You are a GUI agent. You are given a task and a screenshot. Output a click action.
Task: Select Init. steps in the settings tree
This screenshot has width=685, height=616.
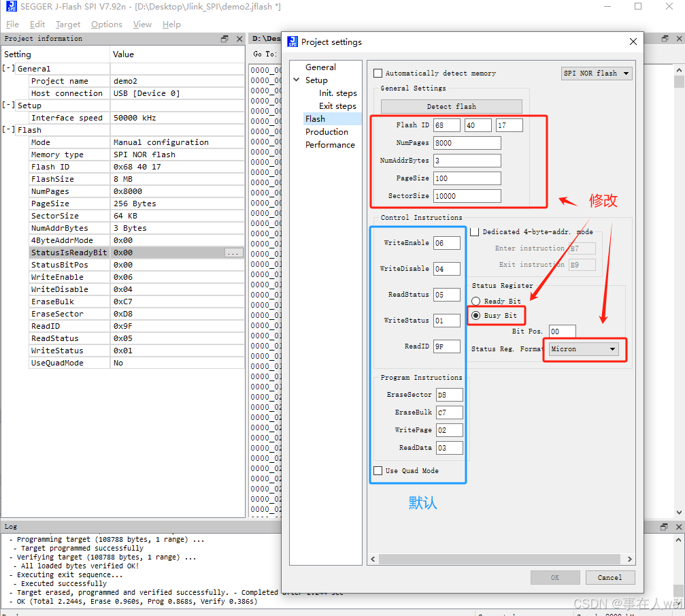(337, 93)
